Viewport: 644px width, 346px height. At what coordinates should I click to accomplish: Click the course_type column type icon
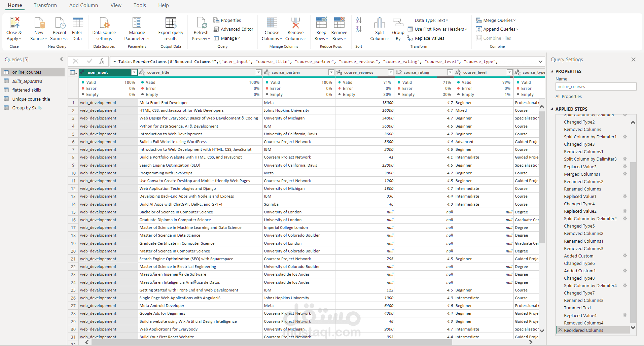pyautogui.click(x=517, y=72)
